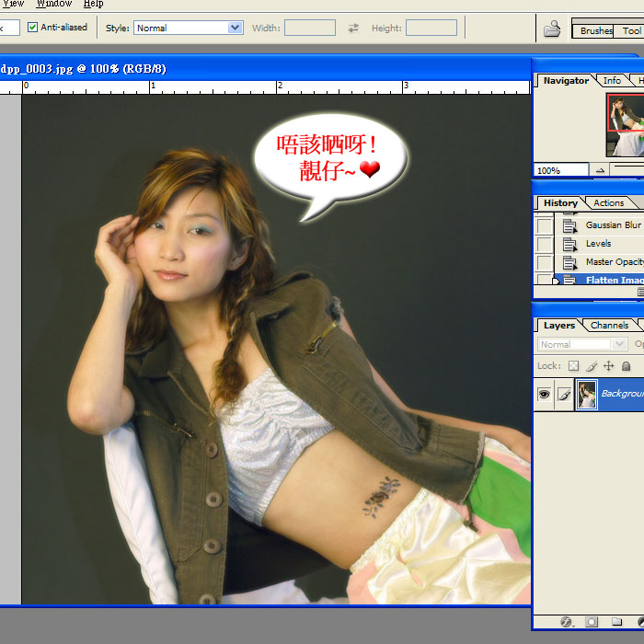Create a new layer set folder

[615, 623]
